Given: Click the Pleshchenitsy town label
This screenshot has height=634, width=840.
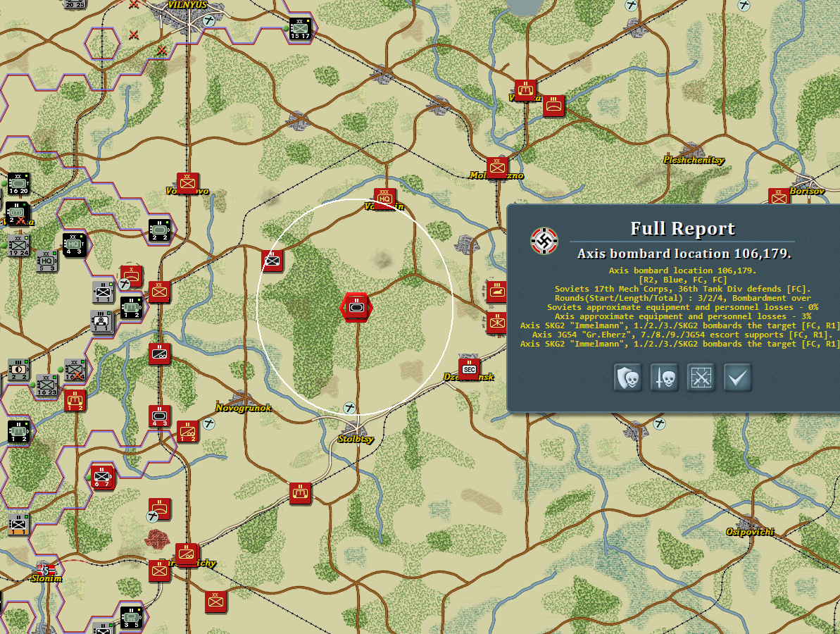Looking at the screenshot, I should (694, 160).
